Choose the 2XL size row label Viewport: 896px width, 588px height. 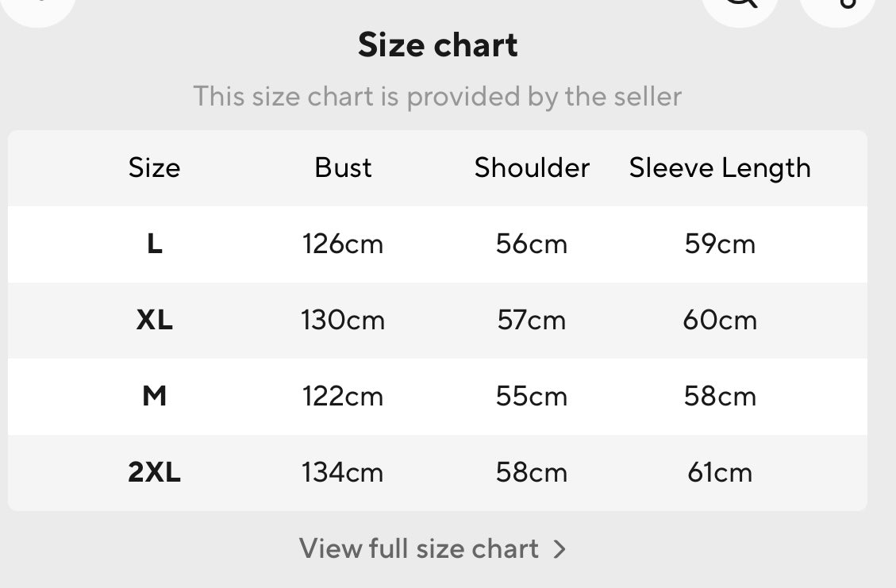[x=154, y=473]
